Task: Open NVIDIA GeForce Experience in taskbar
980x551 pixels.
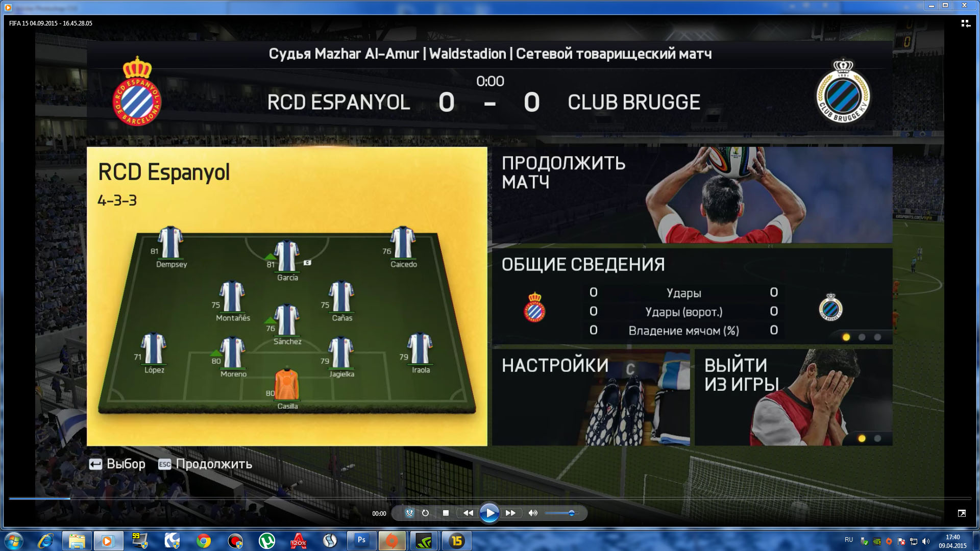Action: click(x=424, y=541)
